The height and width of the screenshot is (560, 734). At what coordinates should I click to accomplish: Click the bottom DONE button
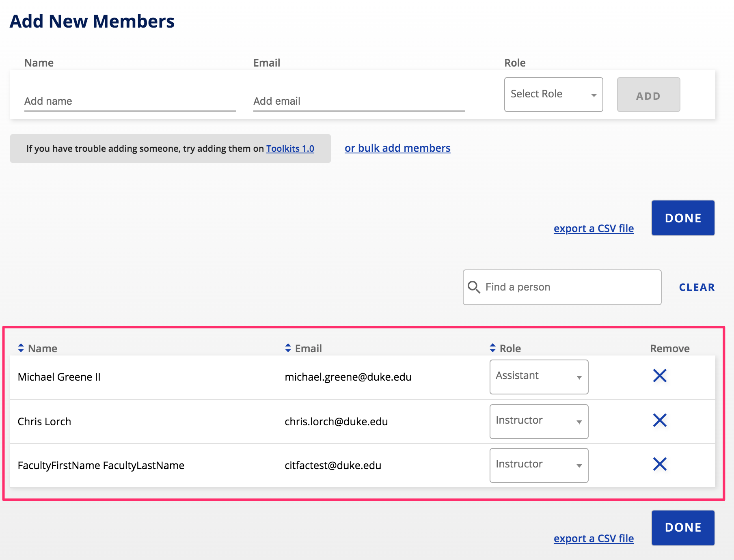point(683,528)
